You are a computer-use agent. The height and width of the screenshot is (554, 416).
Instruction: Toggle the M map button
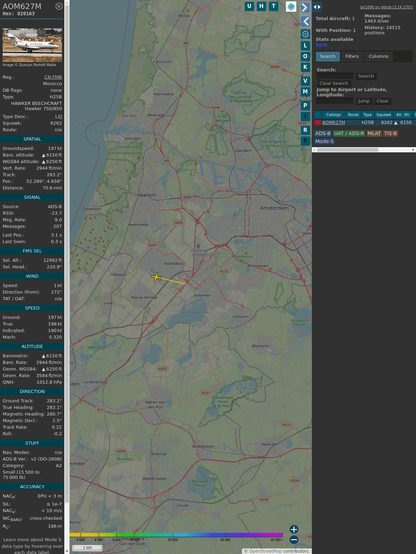point(305,92)
